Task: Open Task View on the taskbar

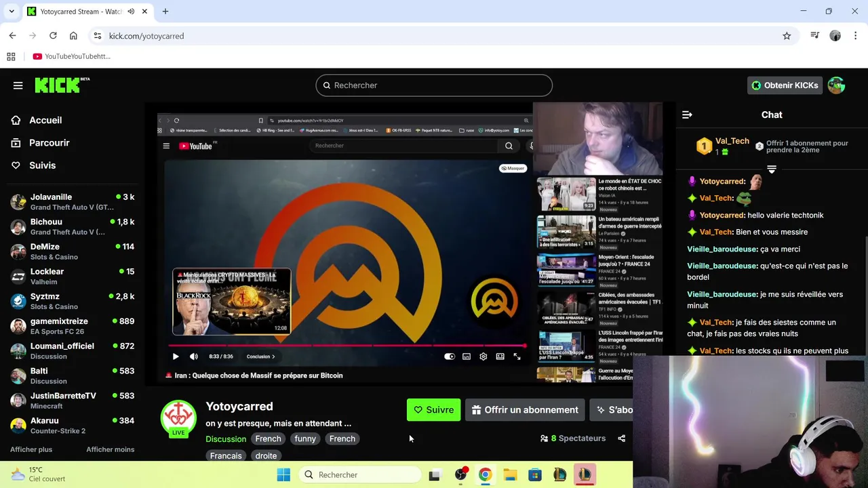Action: (x=434, y=475)
